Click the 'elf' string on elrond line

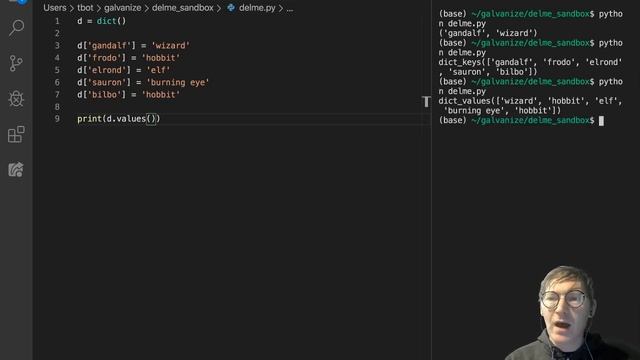[158, 70]
